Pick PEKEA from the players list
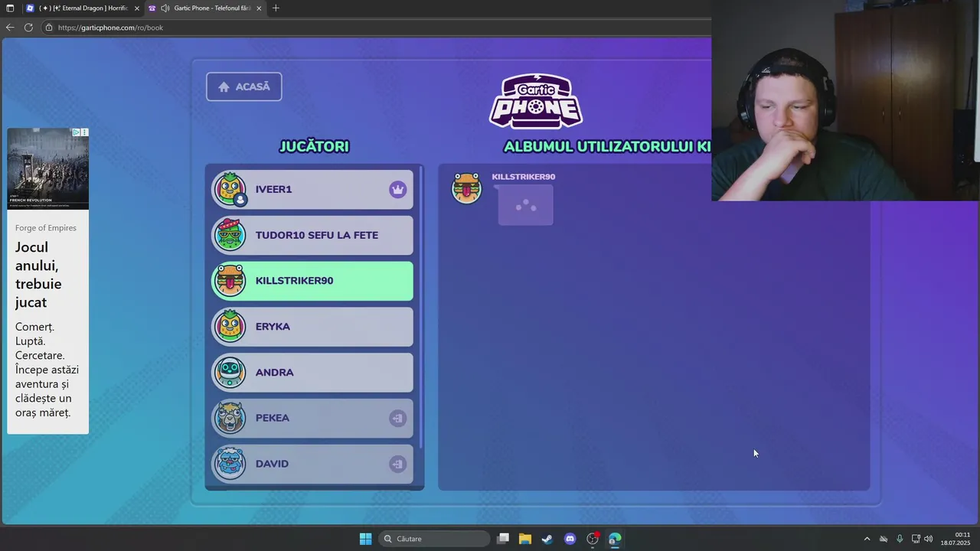This screenshot has height=551, width=980. coord(312,419)
